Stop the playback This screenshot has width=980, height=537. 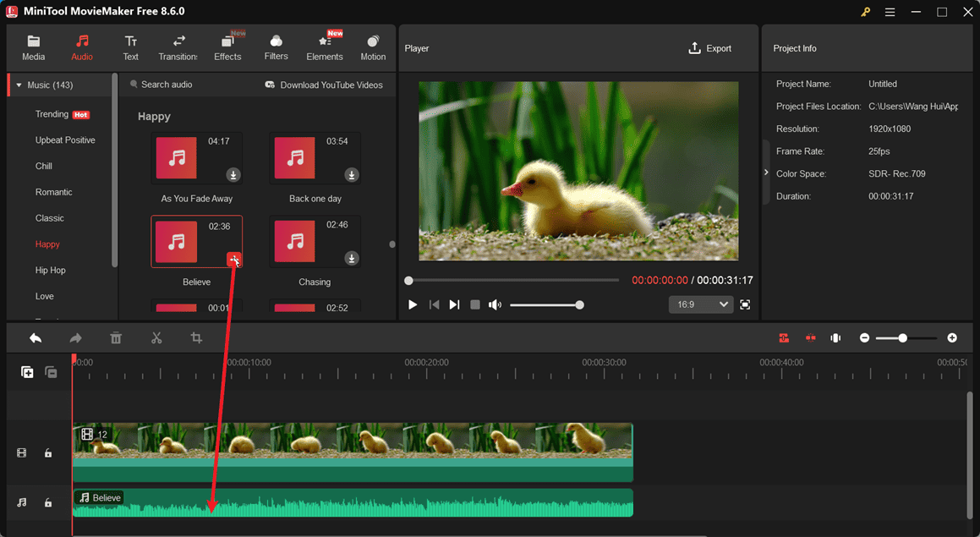click(475, 304)
